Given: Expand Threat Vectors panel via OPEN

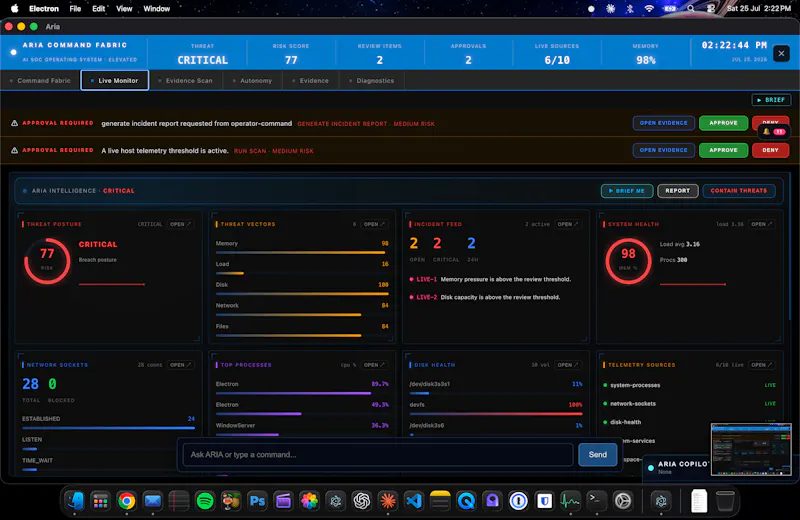Looking at the screenshot, I should pyautogui.click(x=374, y=224).
